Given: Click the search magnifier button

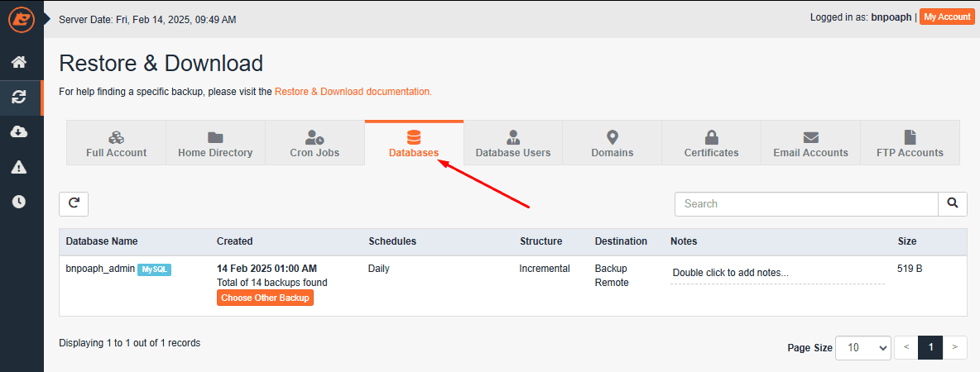Looking at the screenshot, I should tap(952, 203).
